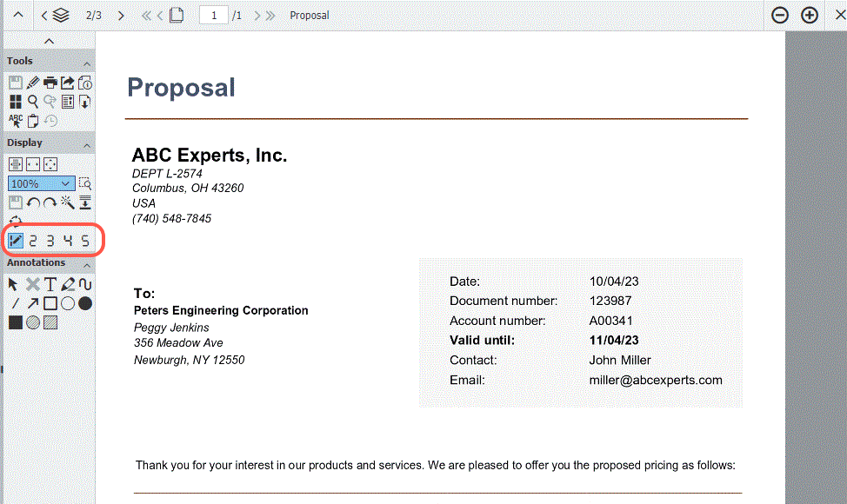Collapse the Annotations panel section
This screenshot has height=504, width=847.
click(x=87, y=263)
